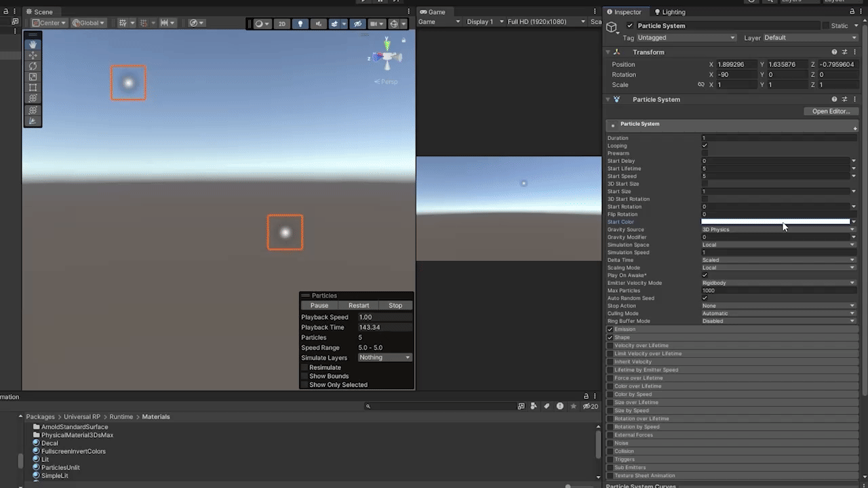This screenshot has width=868, height=488.
Task: Click the Open Editor button
Action: 831,111
